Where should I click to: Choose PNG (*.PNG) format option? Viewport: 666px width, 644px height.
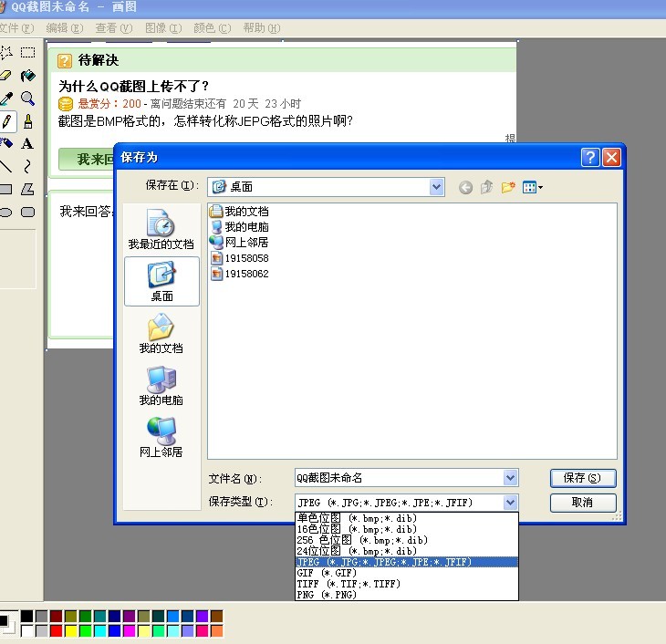(x=407, y=595)
